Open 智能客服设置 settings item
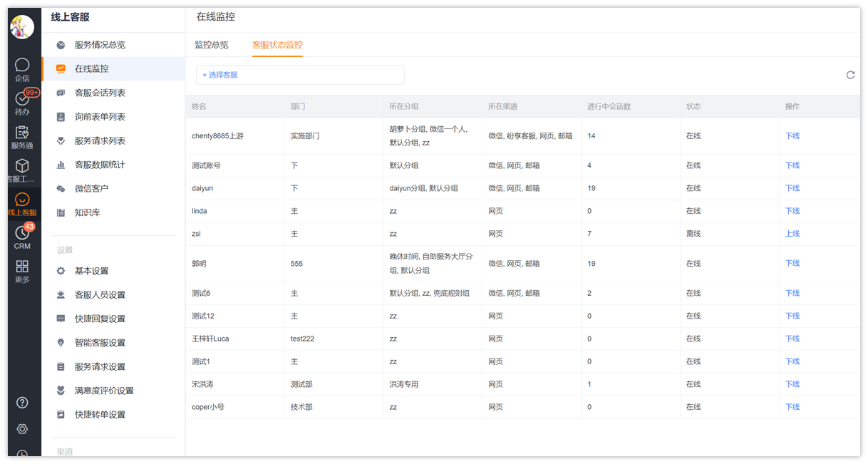 [113, 343]
